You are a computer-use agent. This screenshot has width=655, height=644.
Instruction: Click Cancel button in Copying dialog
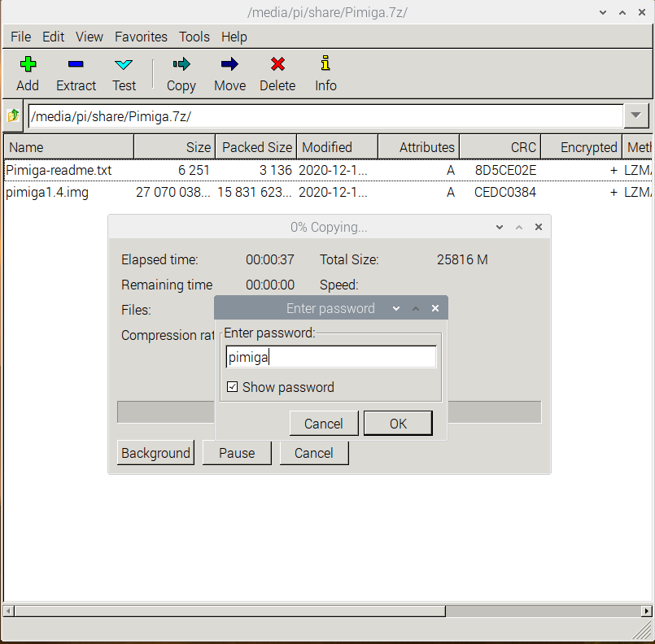pos(314,452)
